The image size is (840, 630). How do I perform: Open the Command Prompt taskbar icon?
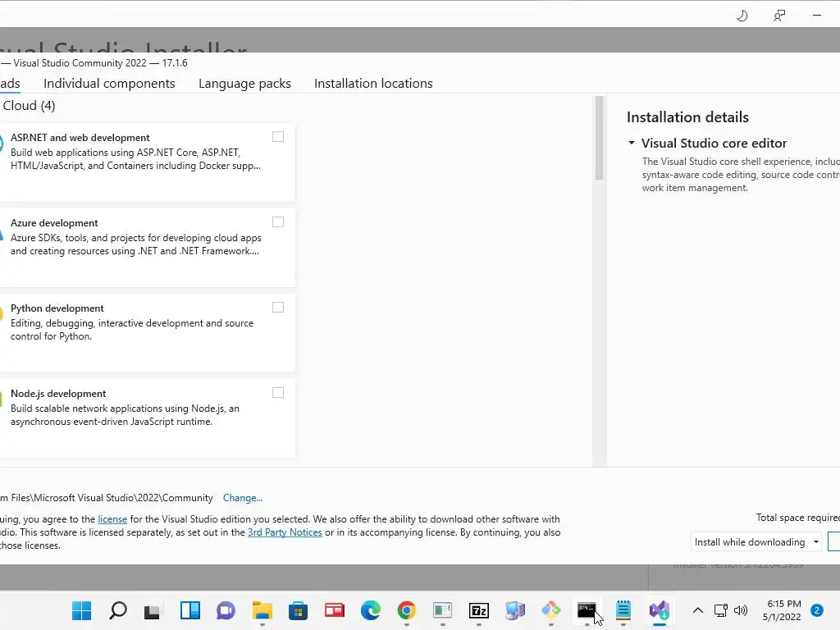587,610
